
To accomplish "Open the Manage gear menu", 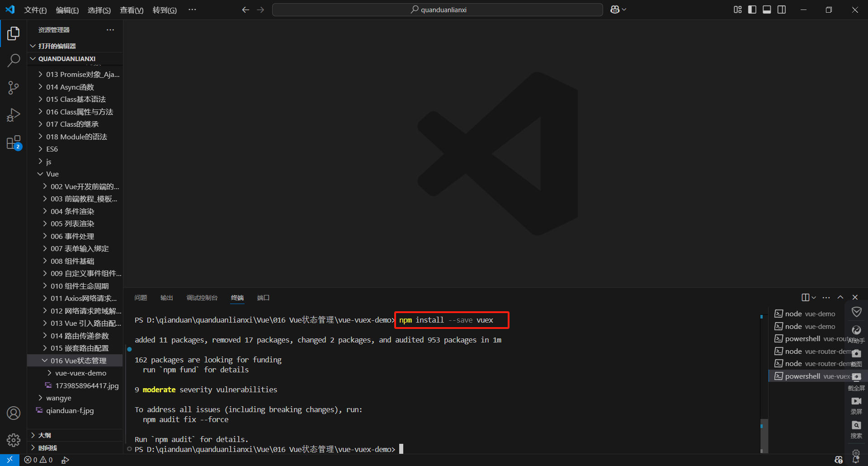I will (14, 440).
